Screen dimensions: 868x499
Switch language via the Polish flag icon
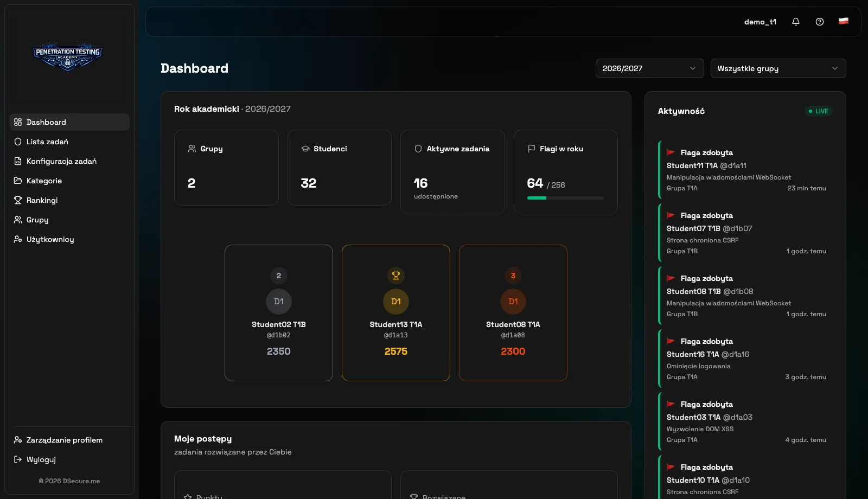[844, 21]
